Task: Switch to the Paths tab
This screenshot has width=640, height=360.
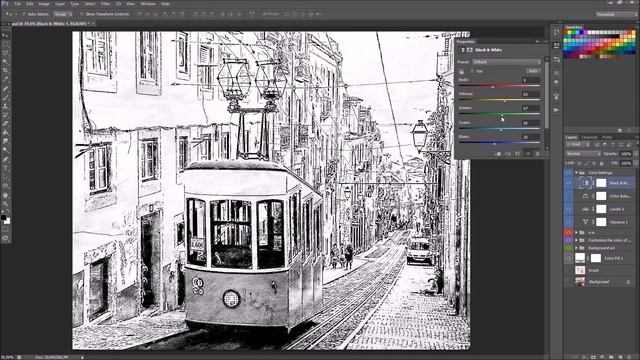Action: pos(607,137)
